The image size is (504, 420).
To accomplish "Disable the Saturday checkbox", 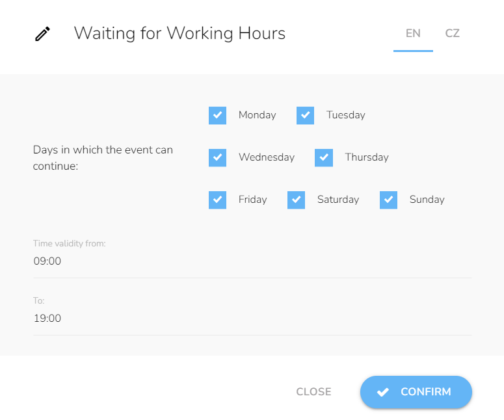I will [296, 200].
